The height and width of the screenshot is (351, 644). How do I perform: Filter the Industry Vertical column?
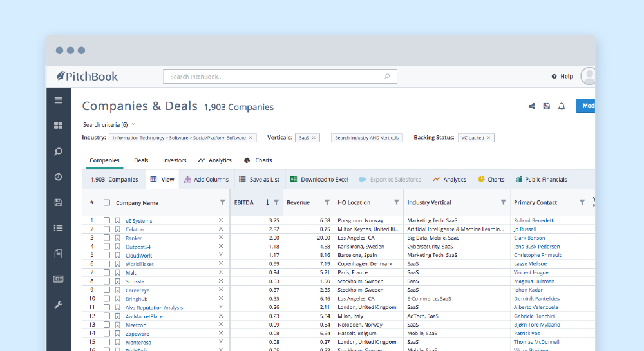point(503,202)
